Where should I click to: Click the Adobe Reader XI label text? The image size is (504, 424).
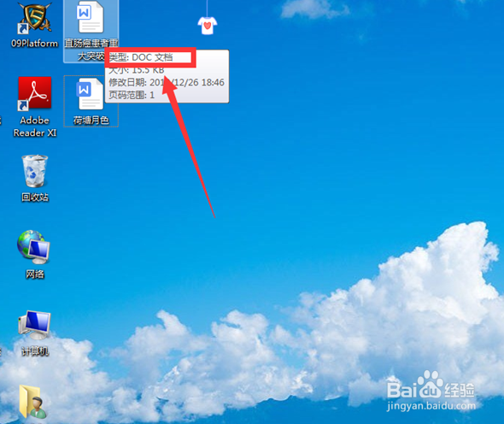tap(35, 127)
